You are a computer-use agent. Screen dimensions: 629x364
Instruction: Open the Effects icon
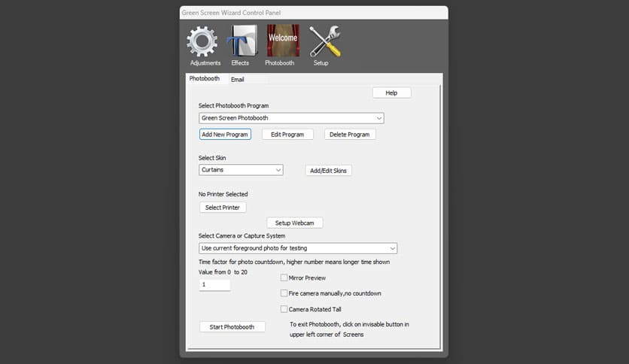click(241, 42)
